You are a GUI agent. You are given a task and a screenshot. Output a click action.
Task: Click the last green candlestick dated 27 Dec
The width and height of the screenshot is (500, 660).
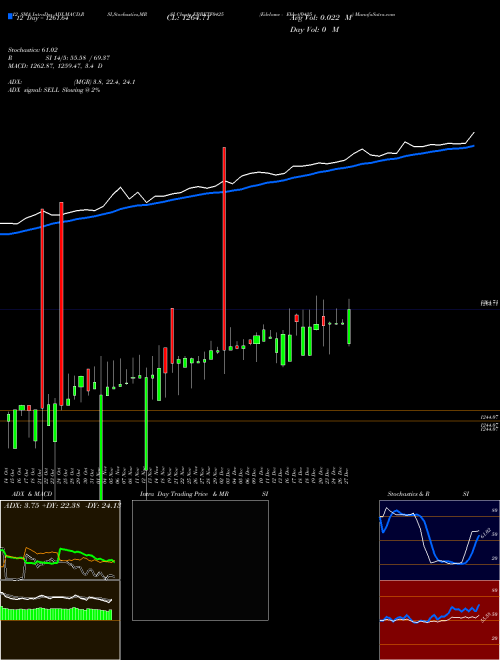(x=349, y=326)
